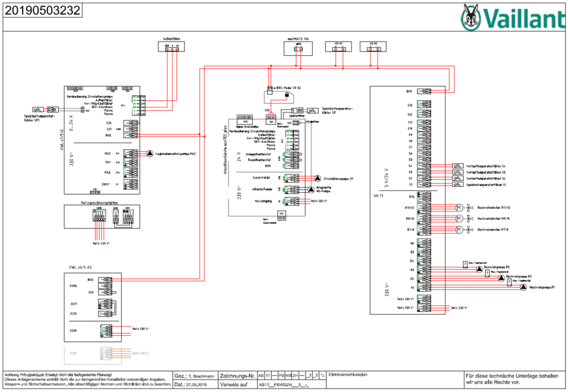
Task: Click the 'Dat.: 27.05.2019' title block cell
Action: [195, 384]
